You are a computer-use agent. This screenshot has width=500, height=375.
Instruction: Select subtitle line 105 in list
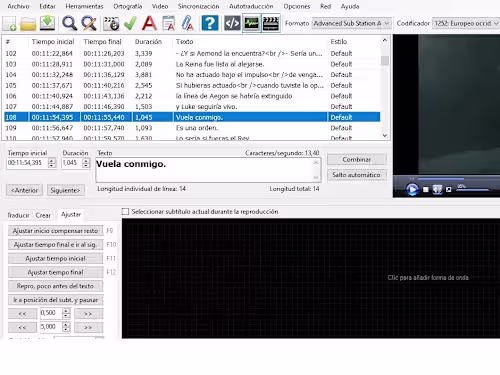(192, 85)
